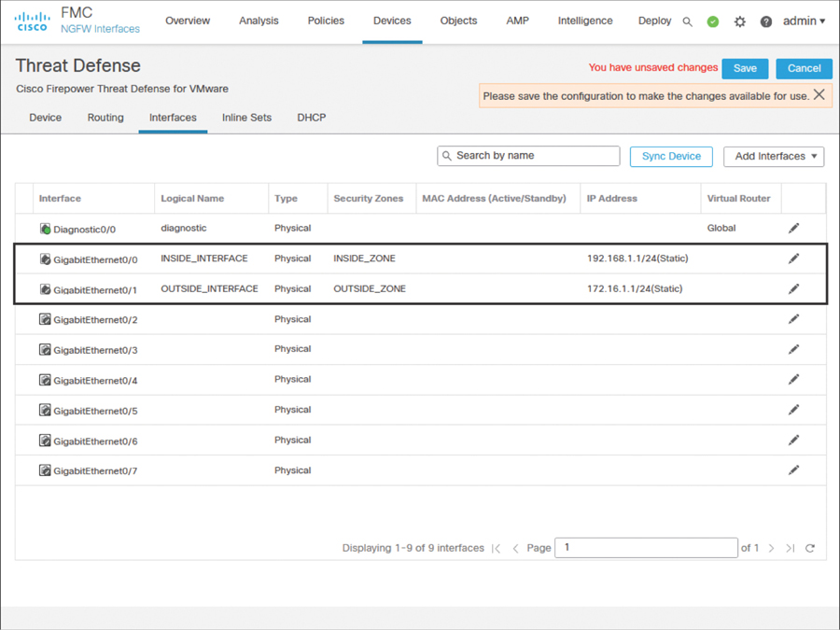Click the Sync Device button
The image size is (840, 630).
click(x=671, y=157)
